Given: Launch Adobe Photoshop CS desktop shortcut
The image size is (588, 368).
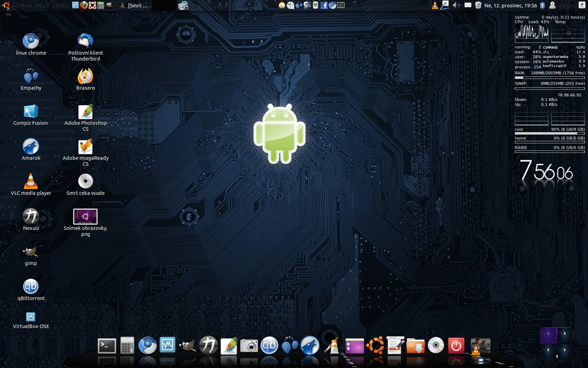Looking at the screenshot, I should 85,118.
